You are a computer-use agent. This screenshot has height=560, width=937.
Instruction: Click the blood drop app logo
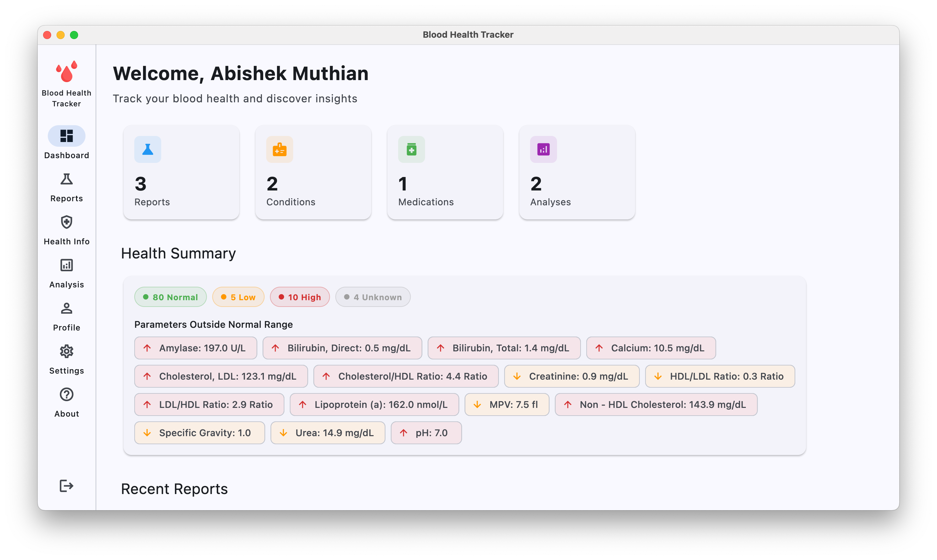click(66, 72)
